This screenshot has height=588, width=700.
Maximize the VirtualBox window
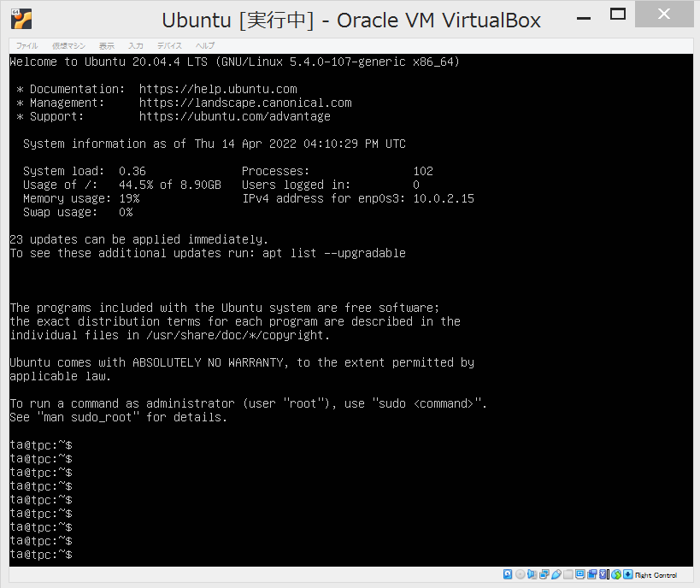pos(618,15)
